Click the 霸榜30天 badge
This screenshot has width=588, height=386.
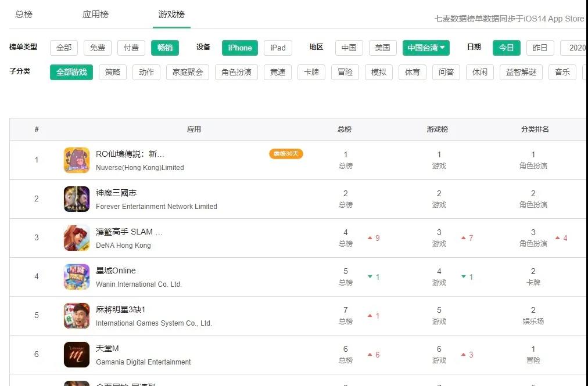286,154
